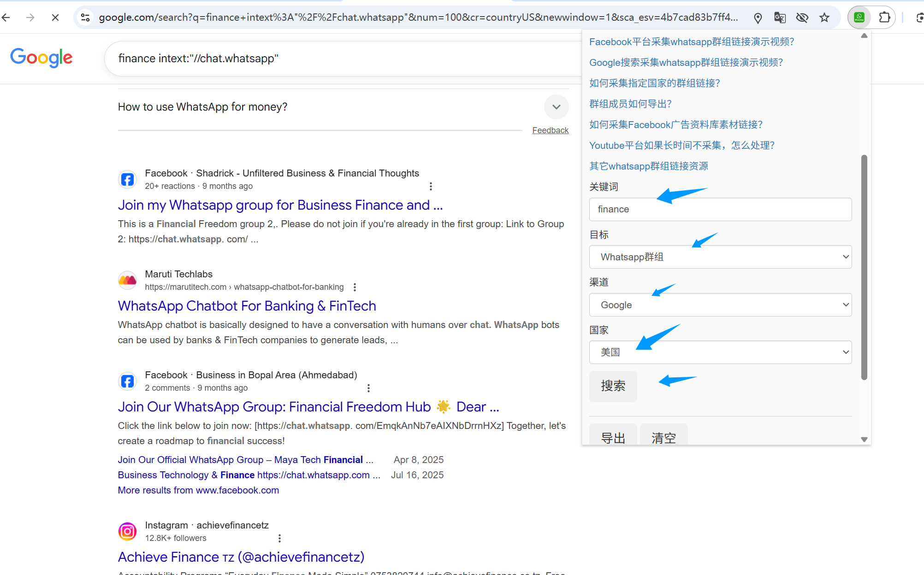Open the Extensions puzzle piece menu
This screenshot has height=575, width=924.
884,18
